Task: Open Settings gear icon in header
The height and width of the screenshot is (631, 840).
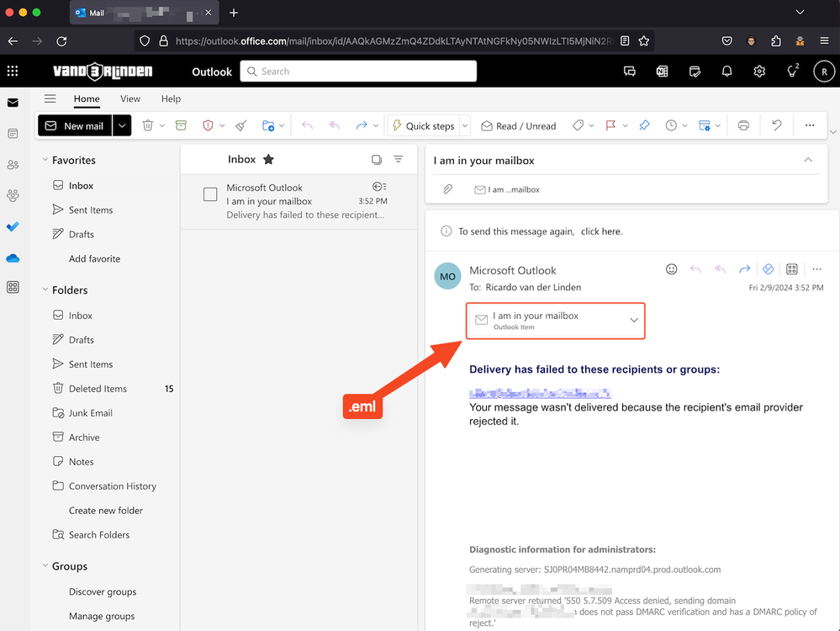Action: [759, 72]
